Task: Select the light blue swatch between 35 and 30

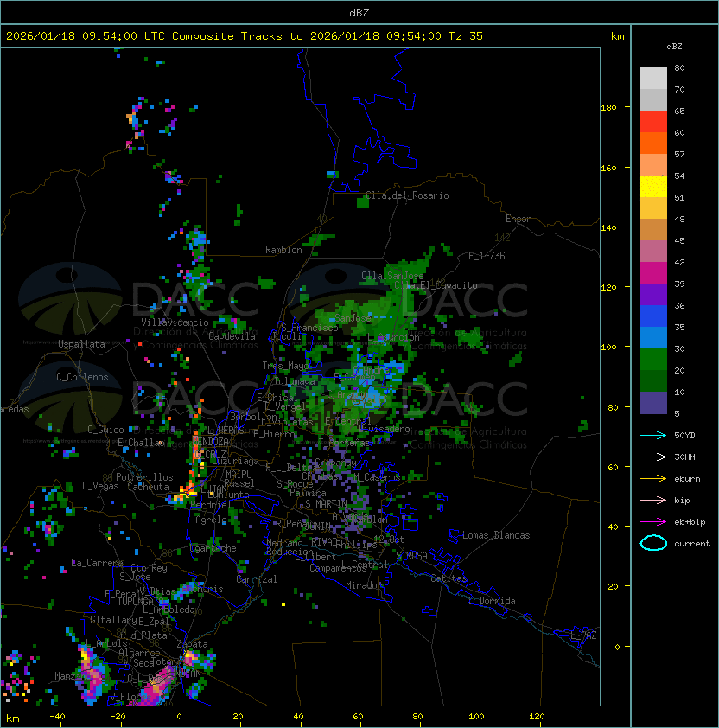Action: point(653,337)
